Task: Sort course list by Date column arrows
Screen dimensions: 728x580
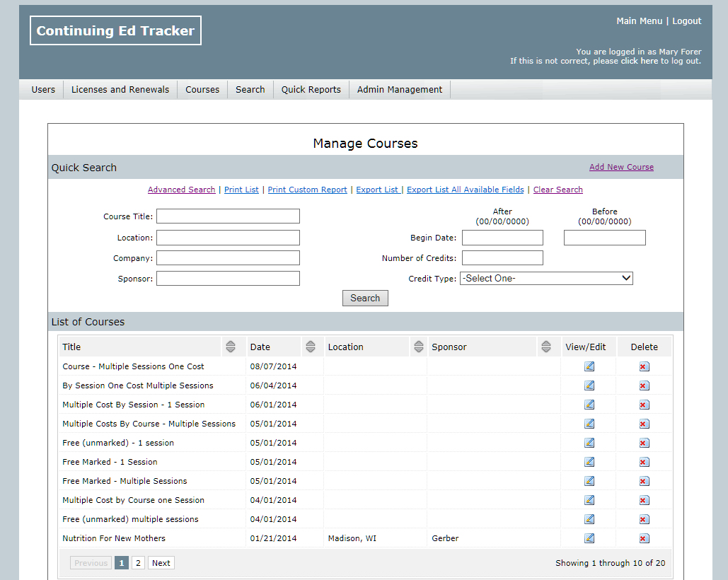Action: tap(310, 347)
